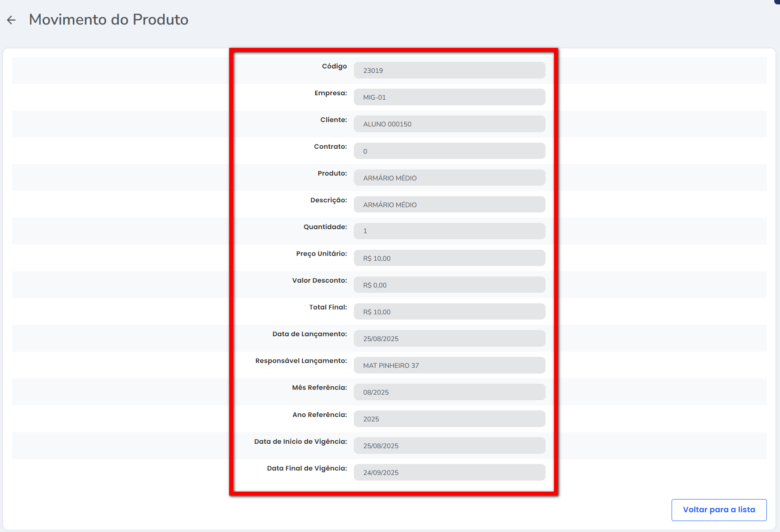Click the Preço Unitário field
The width and height of the screenshot is (780, 532).
click(449, 258)
